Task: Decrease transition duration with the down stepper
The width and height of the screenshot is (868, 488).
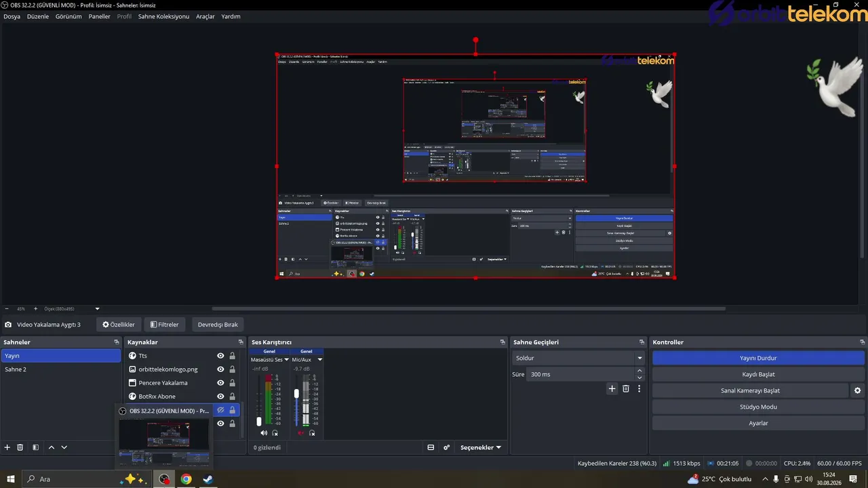Action: [639, 378]
